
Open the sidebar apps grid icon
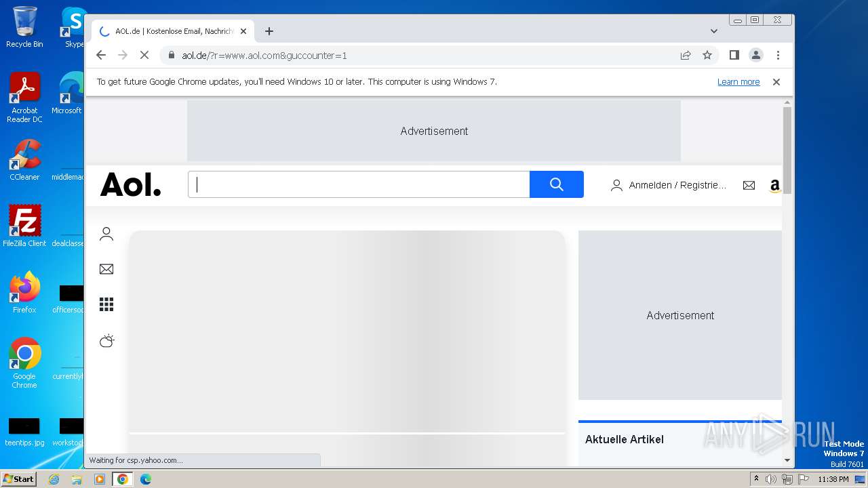106,304
